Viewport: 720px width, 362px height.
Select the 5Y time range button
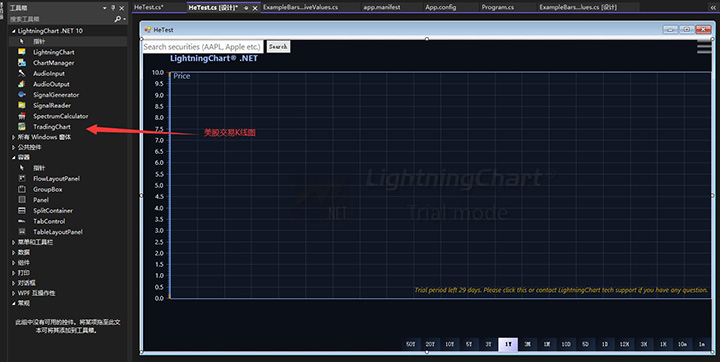pos(469,344)
